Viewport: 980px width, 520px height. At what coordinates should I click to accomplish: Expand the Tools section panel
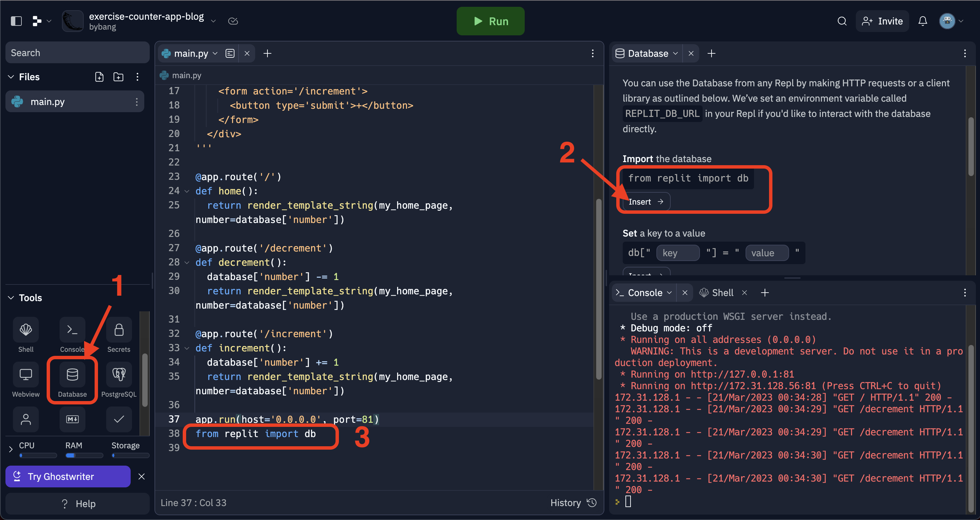pos(11,297)
